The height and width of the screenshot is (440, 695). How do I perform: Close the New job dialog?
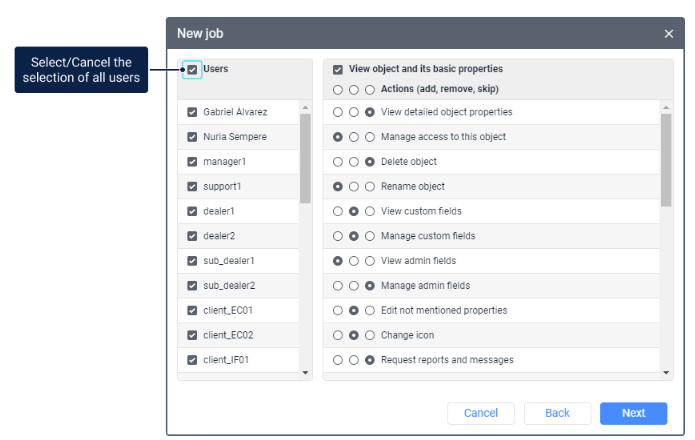point(669,34)
